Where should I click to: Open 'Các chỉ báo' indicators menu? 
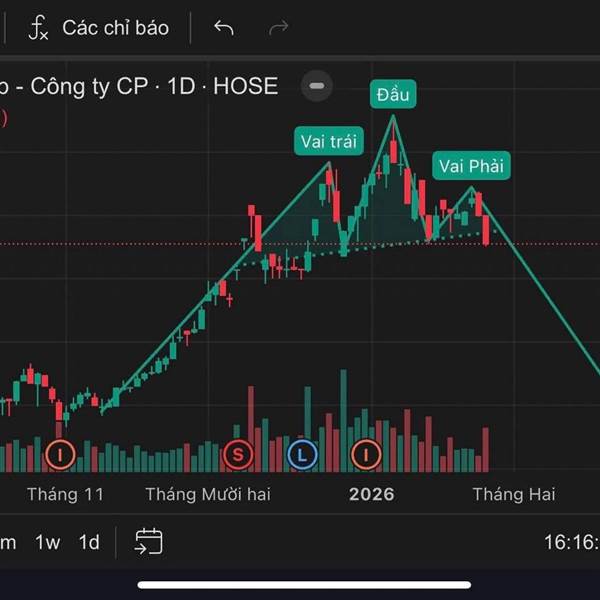[x=115, y=28]
